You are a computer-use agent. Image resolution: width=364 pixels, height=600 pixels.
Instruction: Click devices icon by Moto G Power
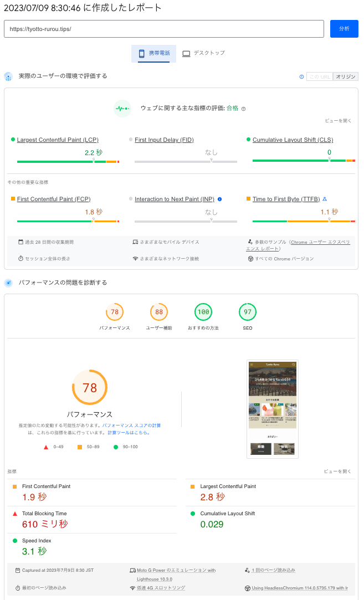pos(132,571)
